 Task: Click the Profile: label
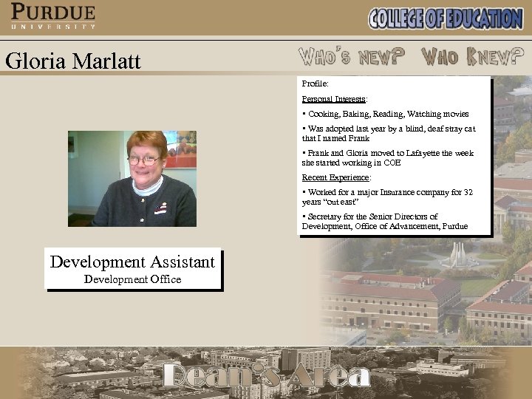(x=316, y=83)
